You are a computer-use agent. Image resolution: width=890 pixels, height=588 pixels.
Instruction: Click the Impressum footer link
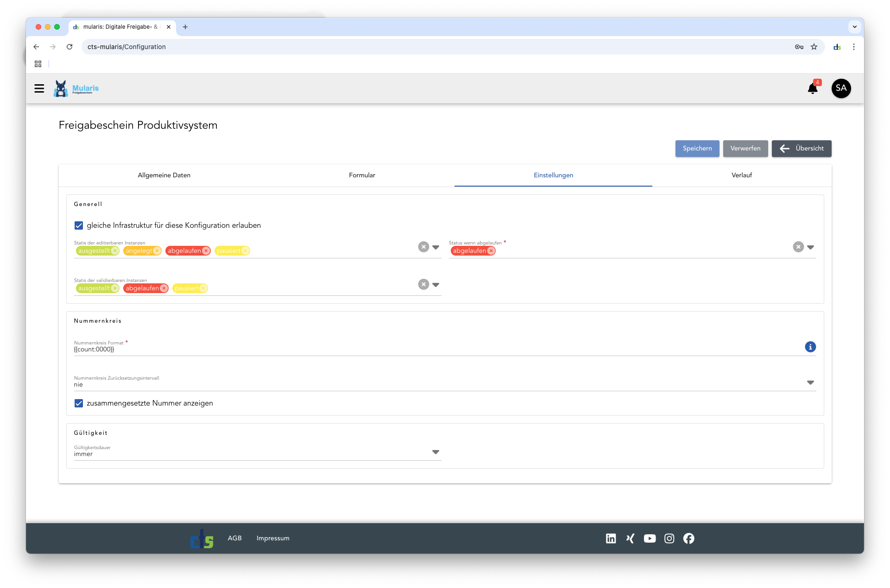[x=273, y=538]
